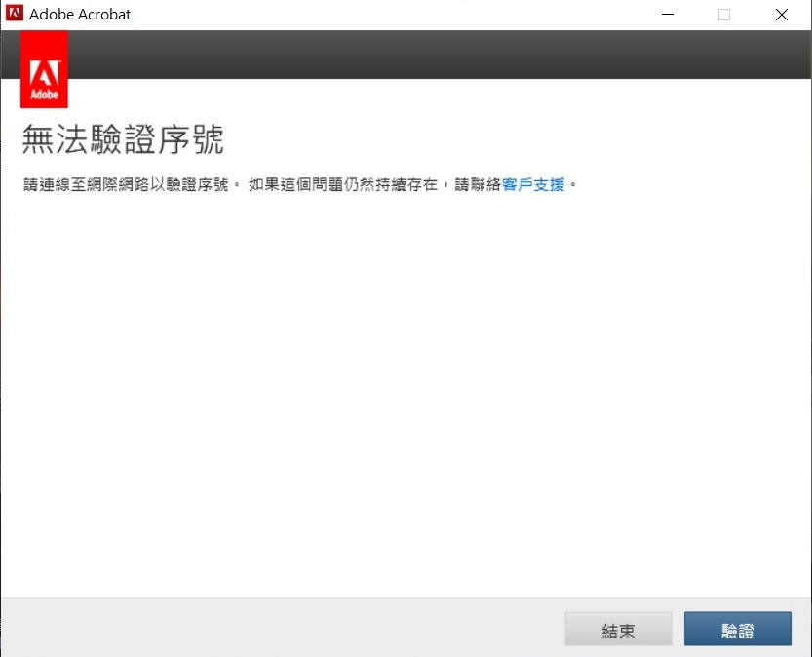Click the Acrobat icon in title bar
This screenshot has height=657, width=812.
[x=15, y=14]
